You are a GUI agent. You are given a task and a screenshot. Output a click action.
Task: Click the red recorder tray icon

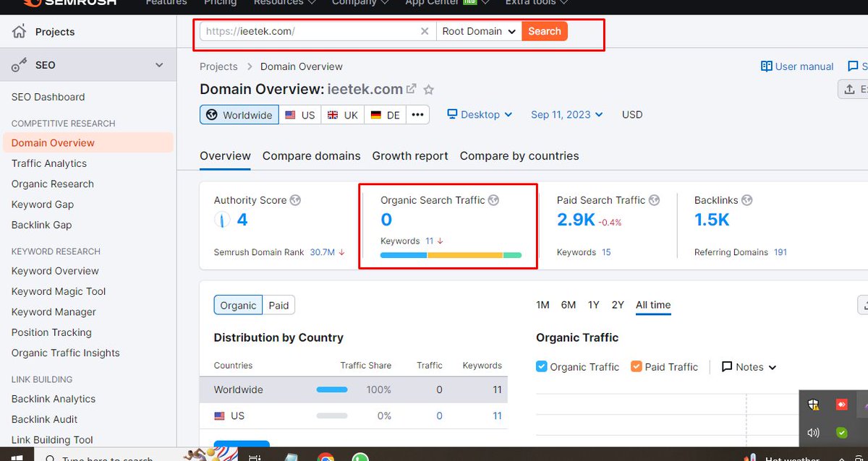pos(841,405)
